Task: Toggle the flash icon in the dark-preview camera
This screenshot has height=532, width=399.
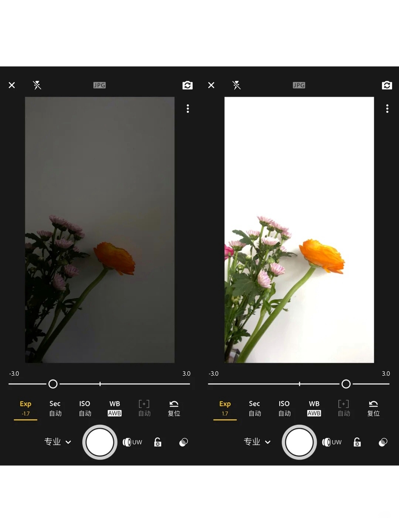Action: click(x=37, y=85)
